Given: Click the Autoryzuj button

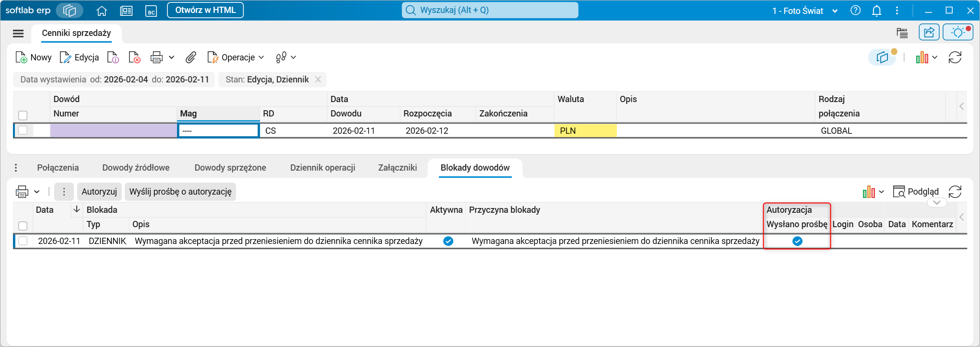Looking at the screenshot, I should click(99, 192).
